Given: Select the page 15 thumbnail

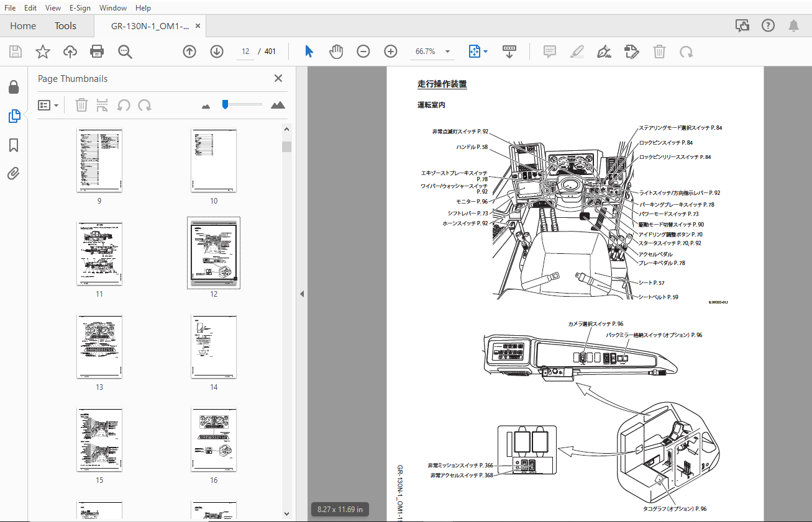Looking at the screenshot, I should click(x=99, y=439).
